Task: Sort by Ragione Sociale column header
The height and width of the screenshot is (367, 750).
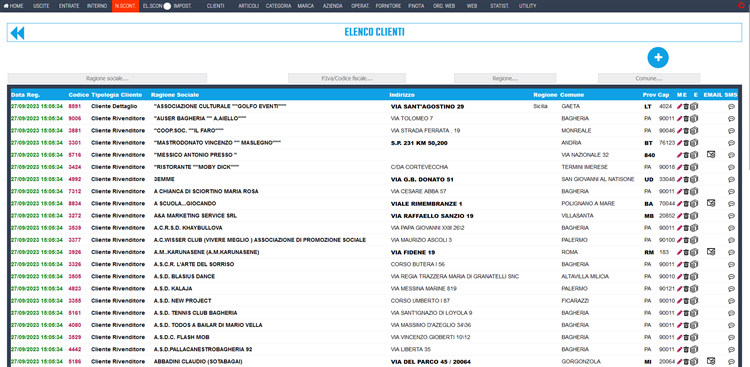Action: (175, 95)
